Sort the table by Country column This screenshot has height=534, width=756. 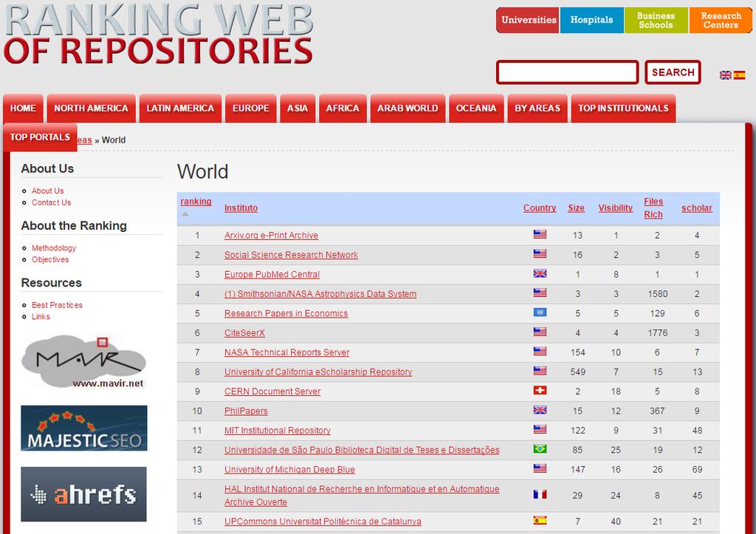point(540,208)
